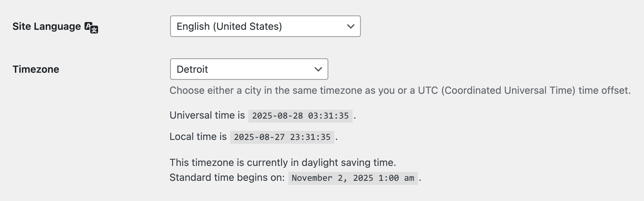Click the chevron arrow in the English (United States) selector
Screen dimensions: 644x201
coord(351,26)
